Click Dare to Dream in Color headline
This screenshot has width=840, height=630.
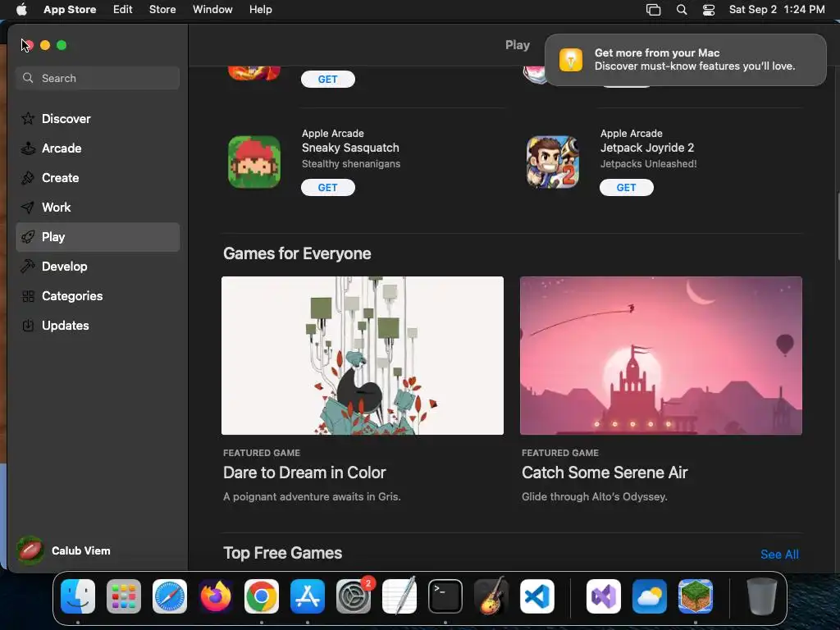tap(304, 472)
